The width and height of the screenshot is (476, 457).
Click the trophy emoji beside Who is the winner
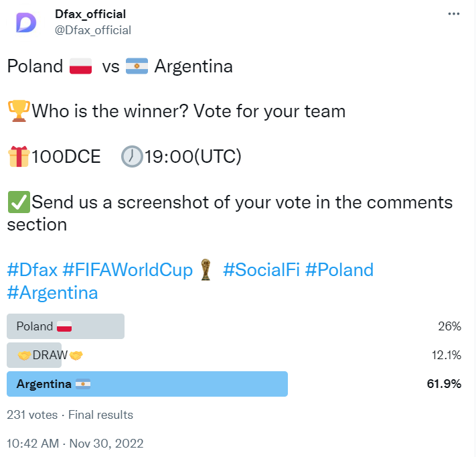[19, 111]
